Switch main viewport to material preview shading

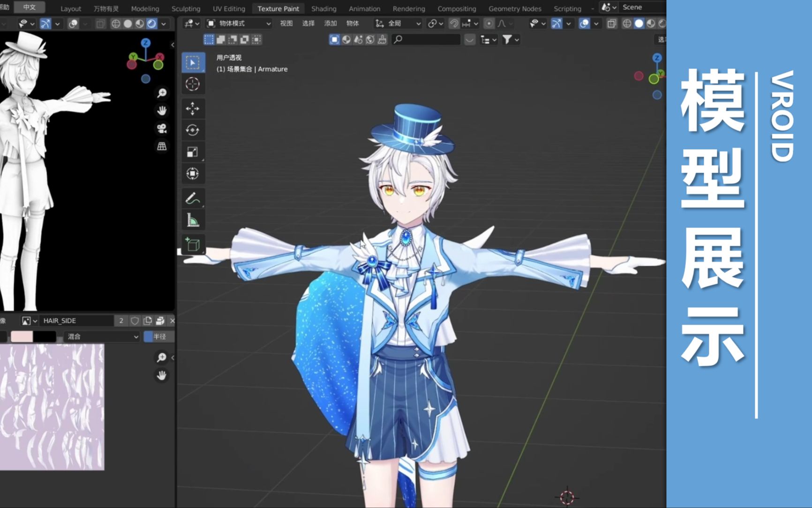click(651, 23)
